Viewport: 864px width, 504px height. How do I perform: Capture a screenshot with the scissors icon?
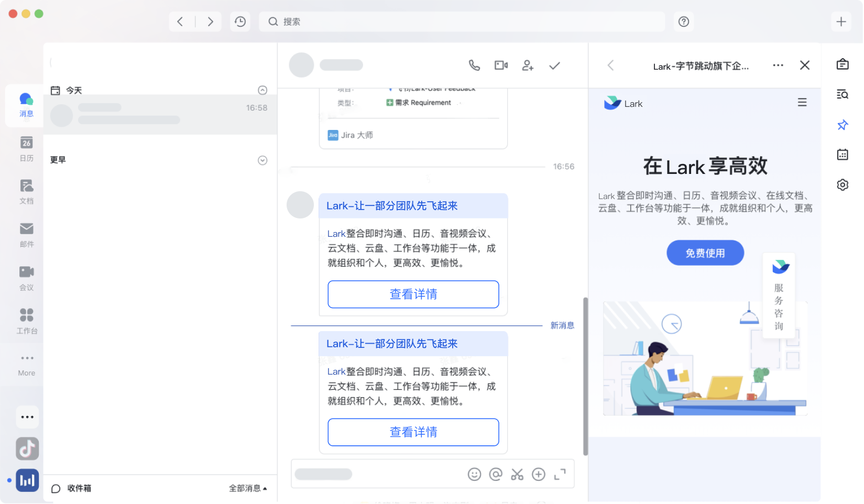pos(517,474)
